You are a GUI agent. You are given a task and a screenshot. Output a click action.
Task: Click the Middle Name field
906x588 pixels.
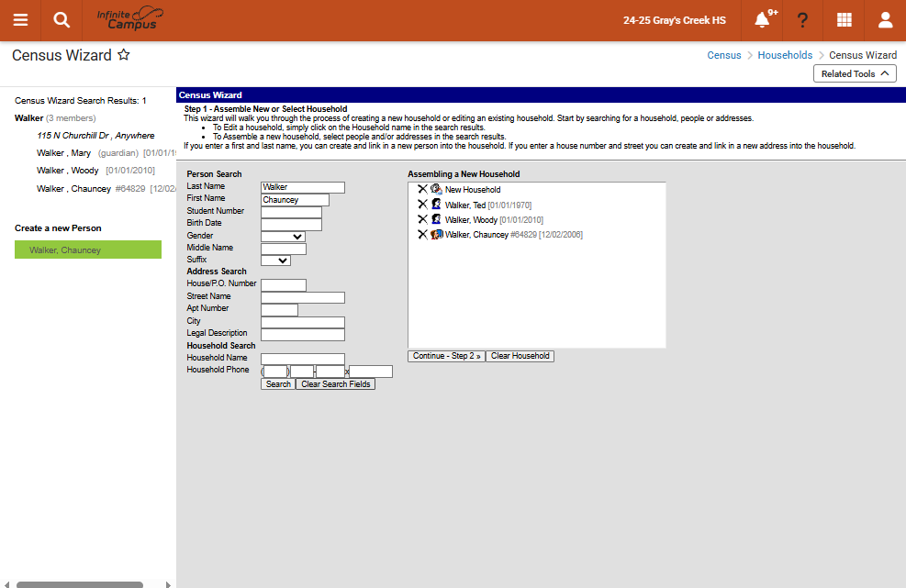point(284,249)
